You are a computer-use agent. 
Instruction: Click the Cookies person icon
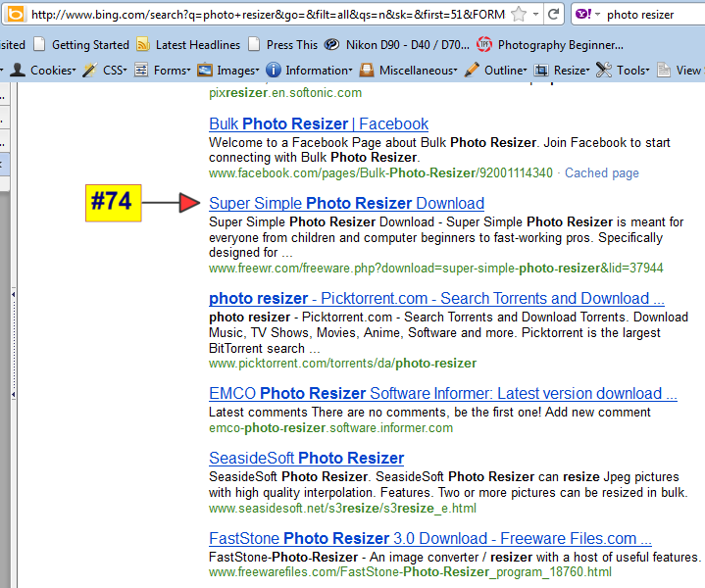click(x=18, y=71)
